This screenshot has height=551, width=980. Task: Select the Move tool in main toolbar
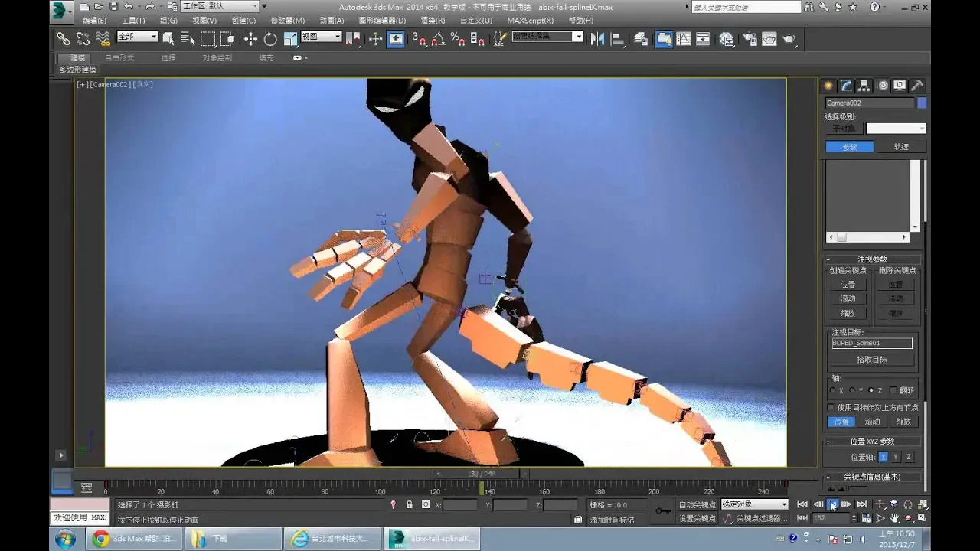click(250, 39)
